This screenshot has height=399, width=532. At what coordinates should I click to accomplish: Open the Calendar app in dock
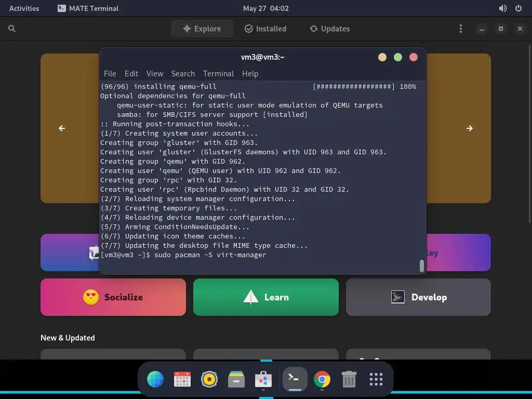[x=182, y=379]
